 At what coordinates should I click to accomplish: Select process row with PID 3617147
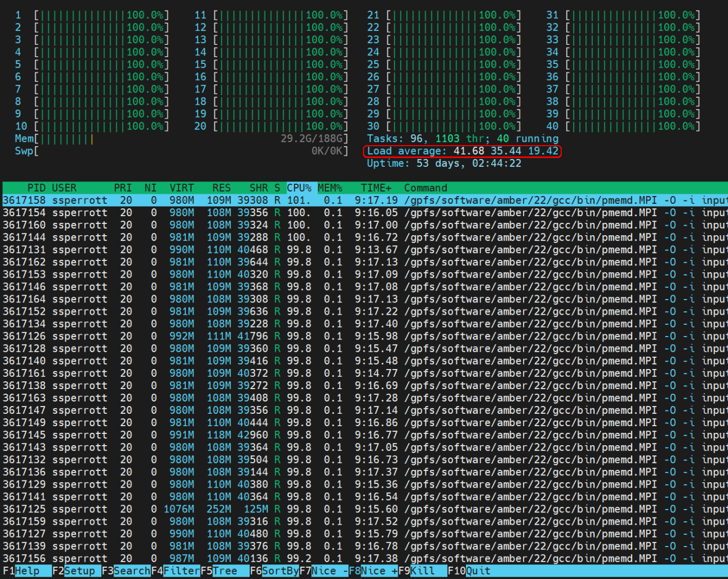point(365,410)
